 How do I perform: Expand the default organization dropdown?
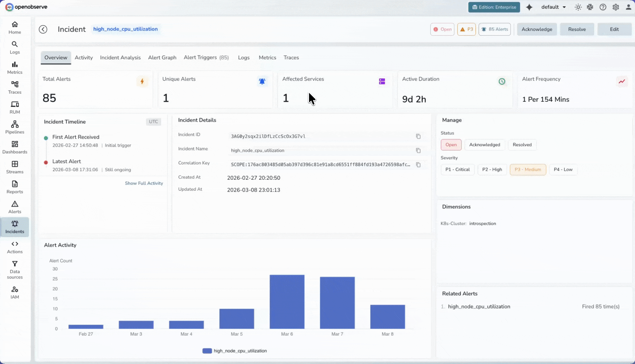(553, 7)
